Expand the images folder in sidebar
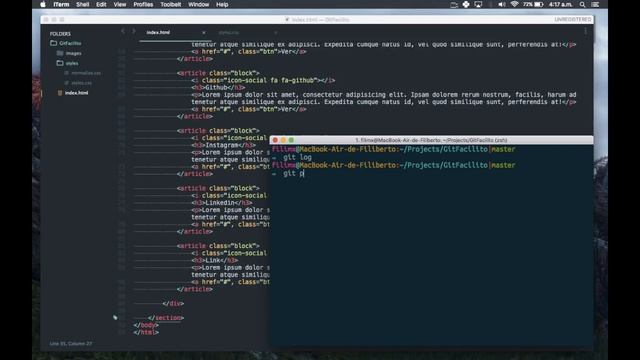 (x=69, y=53)
